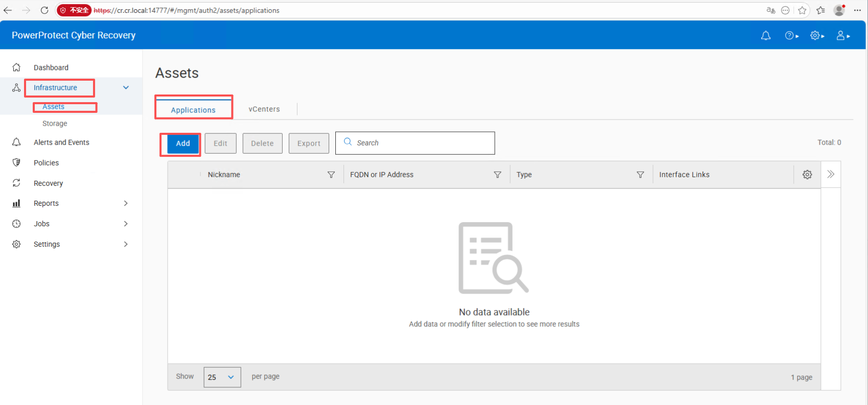Open table column settings gear
The image size is (868, 405).
pos(807,175)
